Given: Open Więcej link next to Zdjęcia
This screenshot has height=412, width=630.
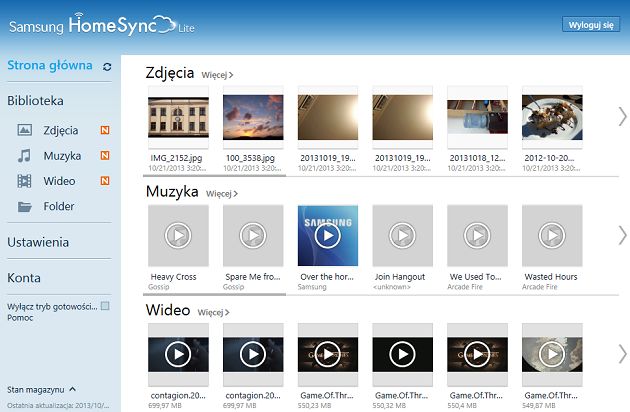Looking at the screenshot, I should click(217, 75).
